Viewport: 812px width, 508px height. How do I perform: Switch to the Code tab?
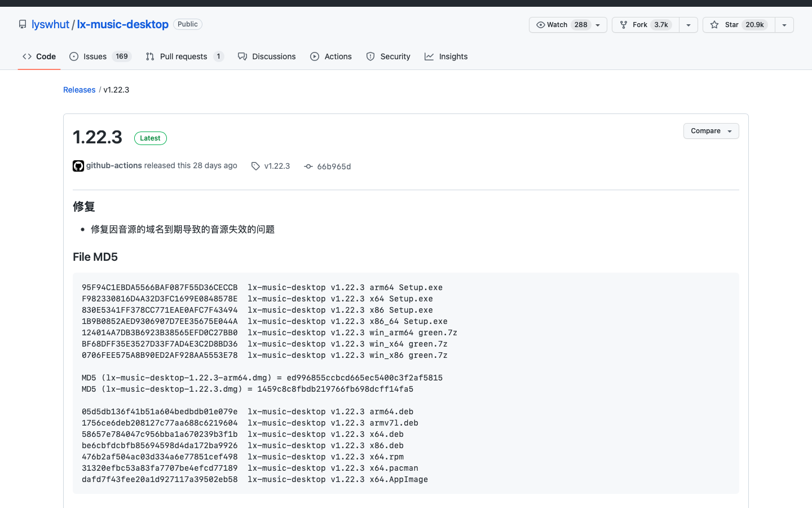pos(39,56)
